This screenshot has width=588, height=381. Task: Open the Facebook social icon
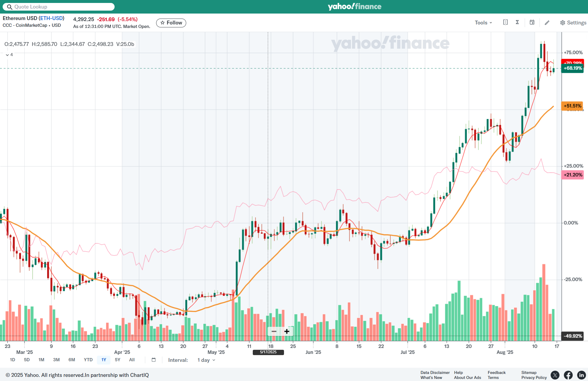coord(568,375)
